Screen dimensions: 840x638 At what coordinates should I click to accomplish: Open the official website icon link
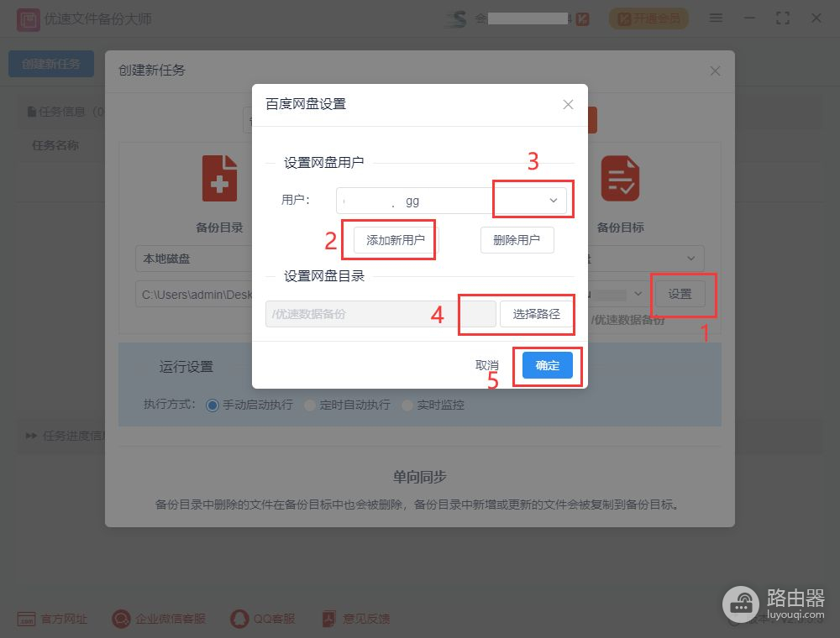(26, 620)
